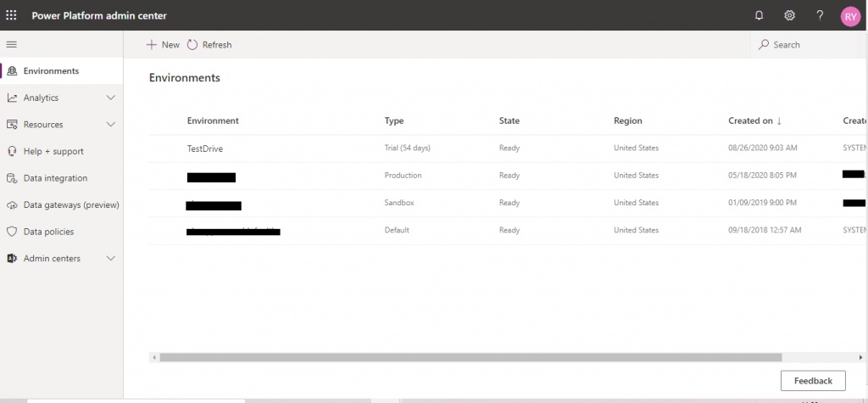Open the notifications bell
Screen dimensions: 868x403
pyautogui.click(x=759, y=15)
